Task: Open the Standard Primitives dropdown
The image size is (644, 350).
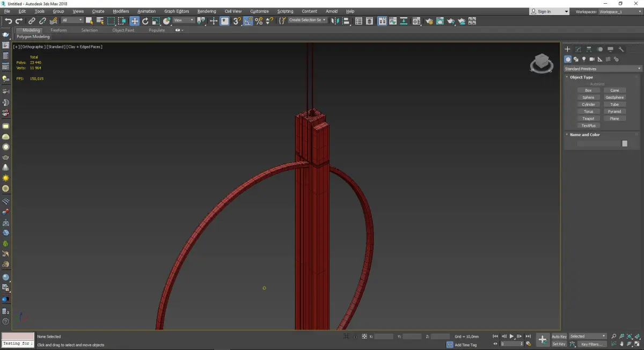Action: click(x=603, y=69)
